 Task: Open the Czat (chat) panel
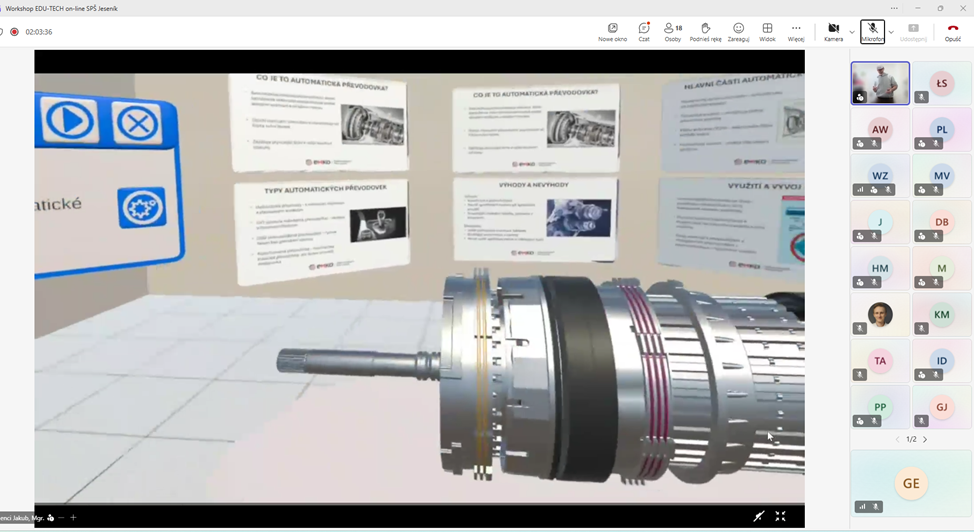(643, 31)
